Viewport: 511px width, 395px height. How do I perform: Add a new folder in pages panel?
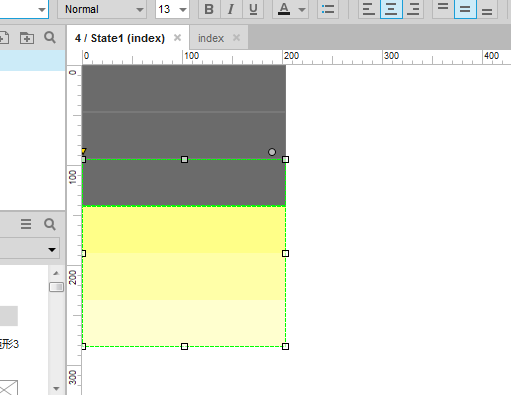[x=27, y=38]
